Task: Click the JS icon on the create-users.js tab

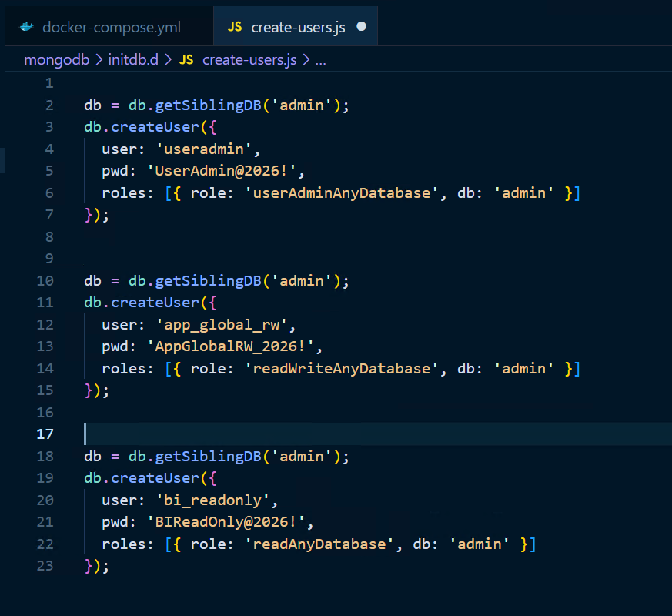Action: tap(235, 27)
